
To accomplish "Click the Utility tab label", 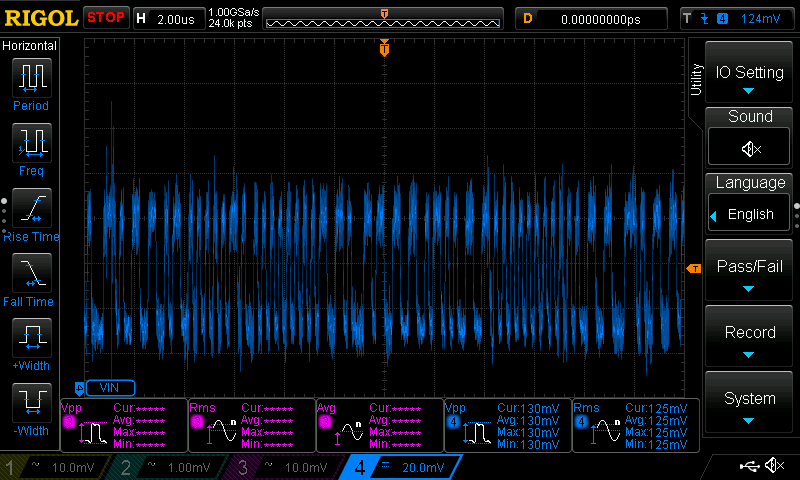I will tap(696, 80).
